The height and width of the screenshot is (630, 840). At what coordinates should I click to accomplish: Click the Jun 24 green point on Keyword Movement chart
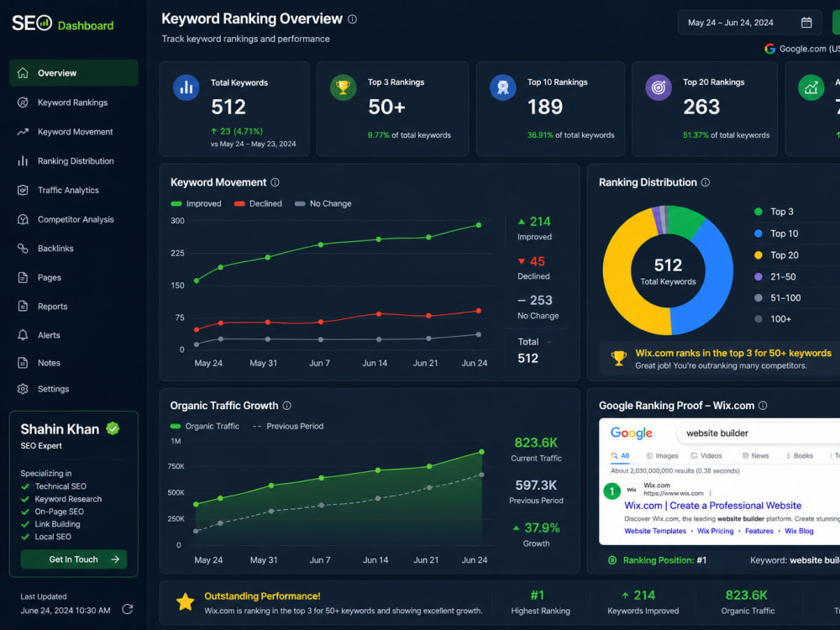(x=479, y=225)
